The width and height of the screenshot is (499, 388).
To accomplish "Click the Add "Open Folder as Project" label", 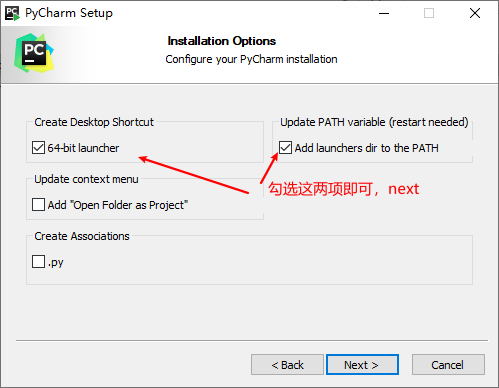I will (118, 205).
